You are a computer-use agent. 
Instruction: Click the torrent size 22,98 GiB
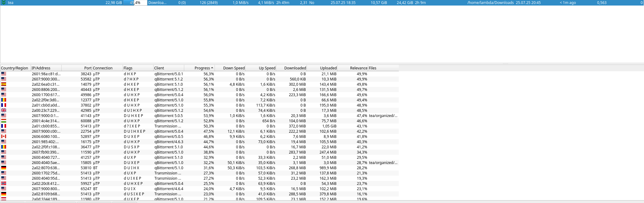point(114,2)
